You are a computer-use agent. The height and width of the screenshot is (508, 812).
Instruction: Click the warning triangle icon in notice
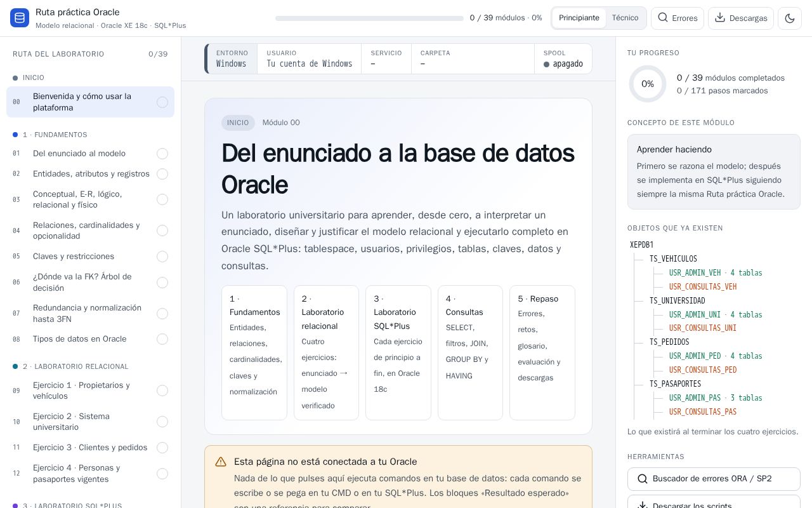[x=221, y=462]
